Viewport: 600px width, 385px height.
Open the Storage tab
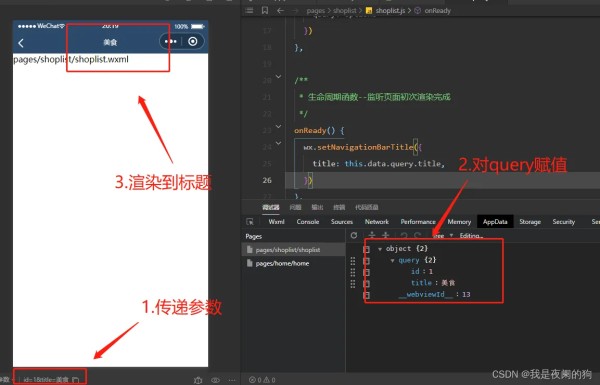(x=530, y=222)
